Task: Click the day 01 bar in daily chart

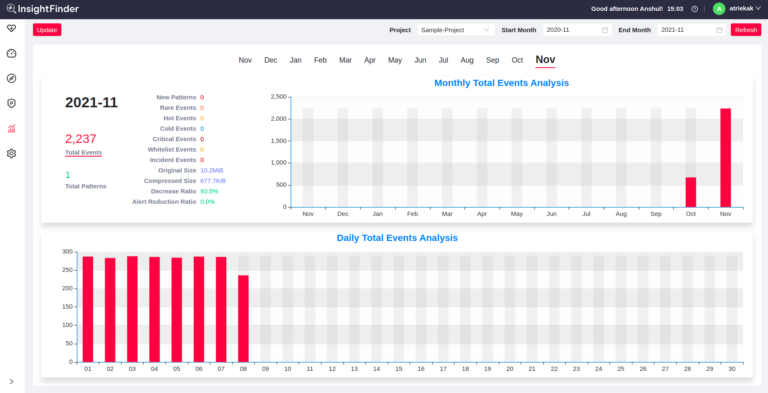Action: click(x=88, y=309)
